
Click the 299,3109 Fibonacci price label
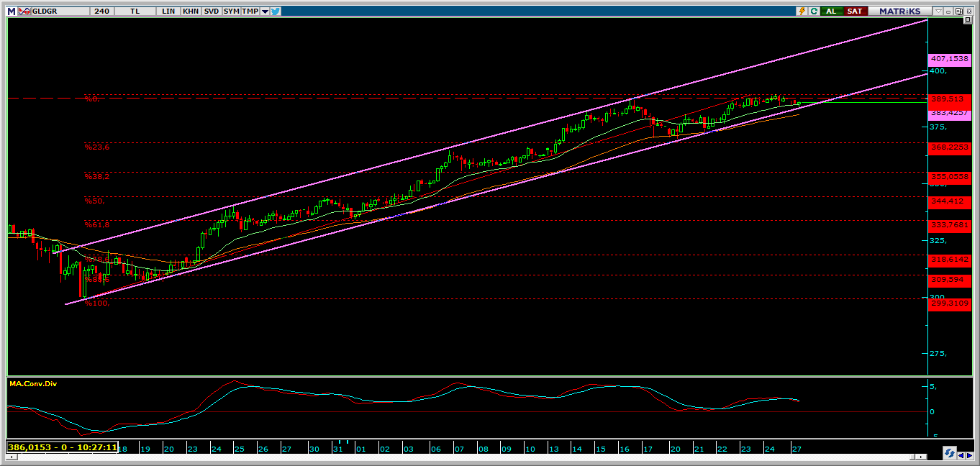pos(950,303)
